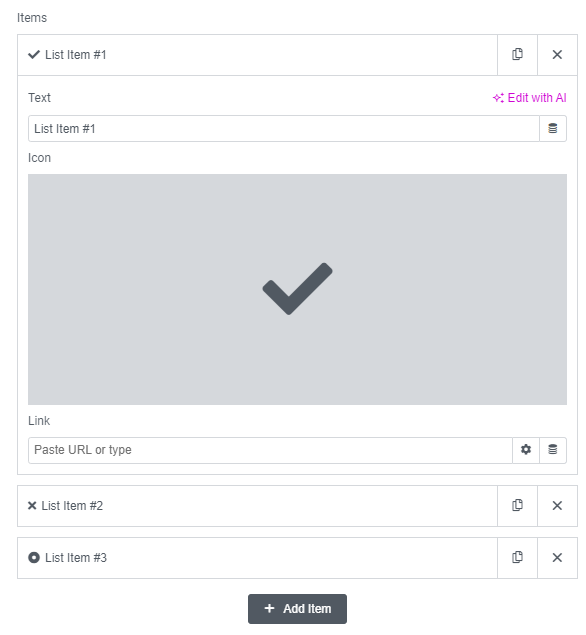Duplicate List Item #1

point(517,55)
